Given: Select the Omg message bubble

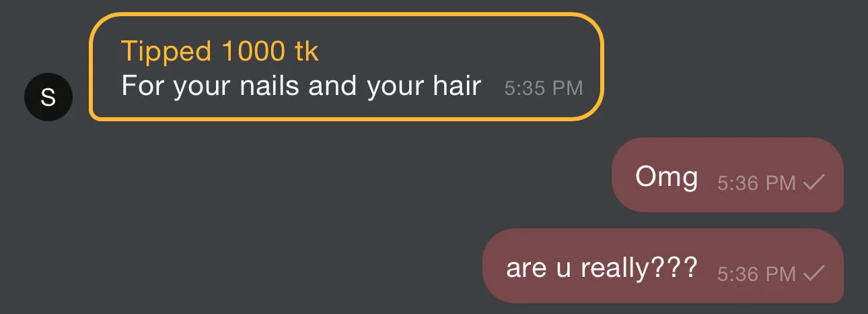Looking at the screenshot, I should 727,175.
